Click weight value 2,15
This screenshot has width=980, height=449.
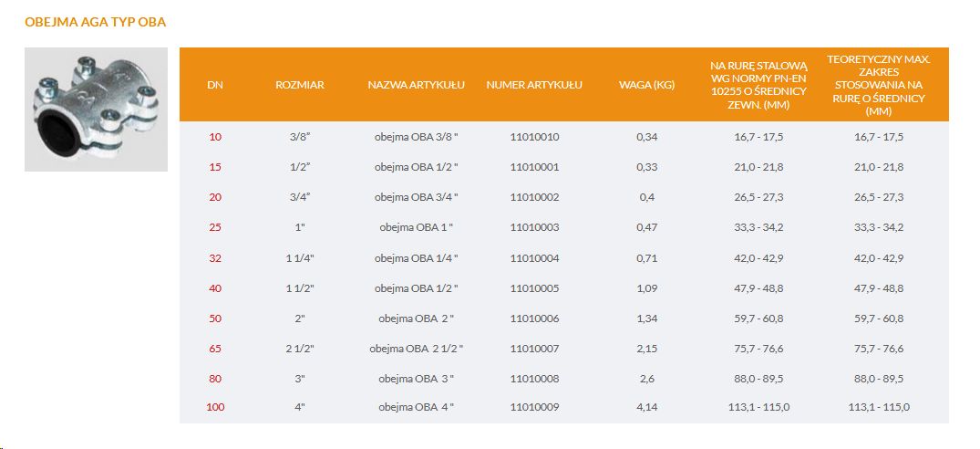[x=647, y=349]
